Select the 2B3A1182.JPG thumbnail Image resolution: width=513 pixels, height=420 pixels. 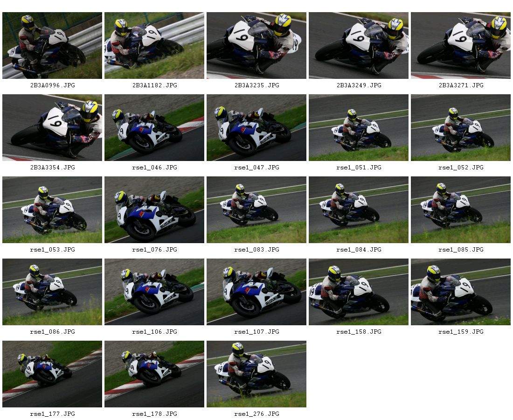tap(154, 46)
